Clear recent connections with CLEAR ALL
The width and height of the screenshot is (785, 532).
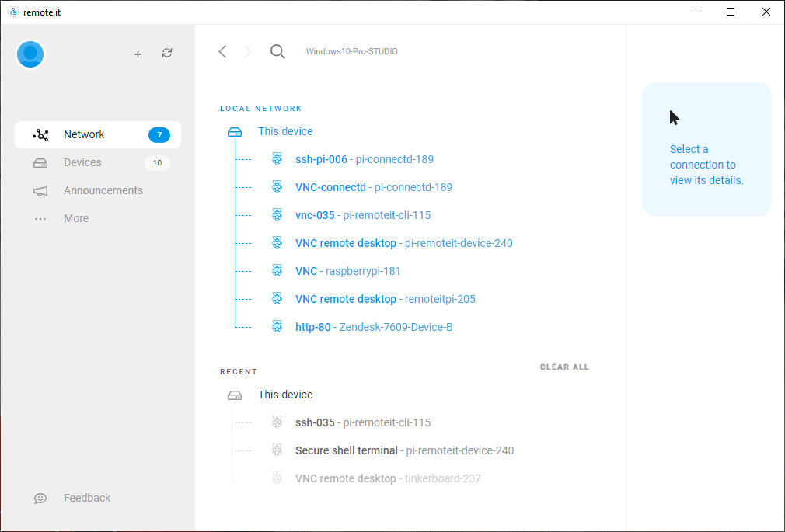(x=564, y=367)
